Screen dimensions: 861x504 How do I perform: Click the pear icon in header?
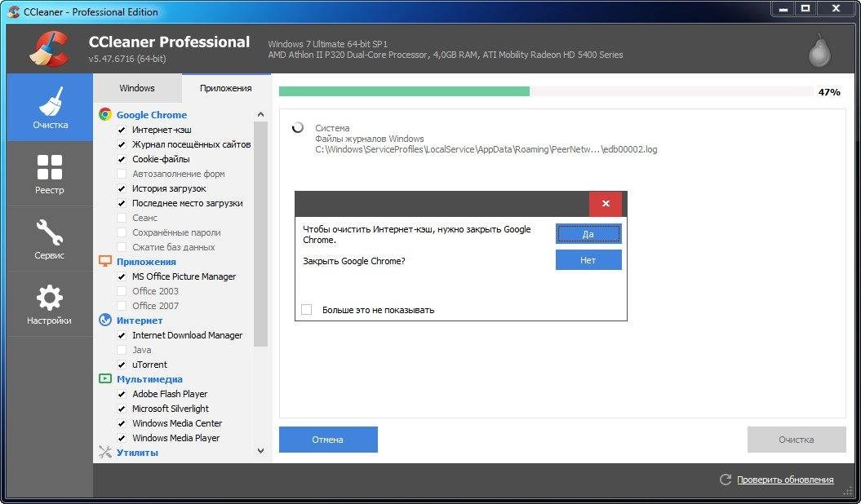[x=819, y=51]
